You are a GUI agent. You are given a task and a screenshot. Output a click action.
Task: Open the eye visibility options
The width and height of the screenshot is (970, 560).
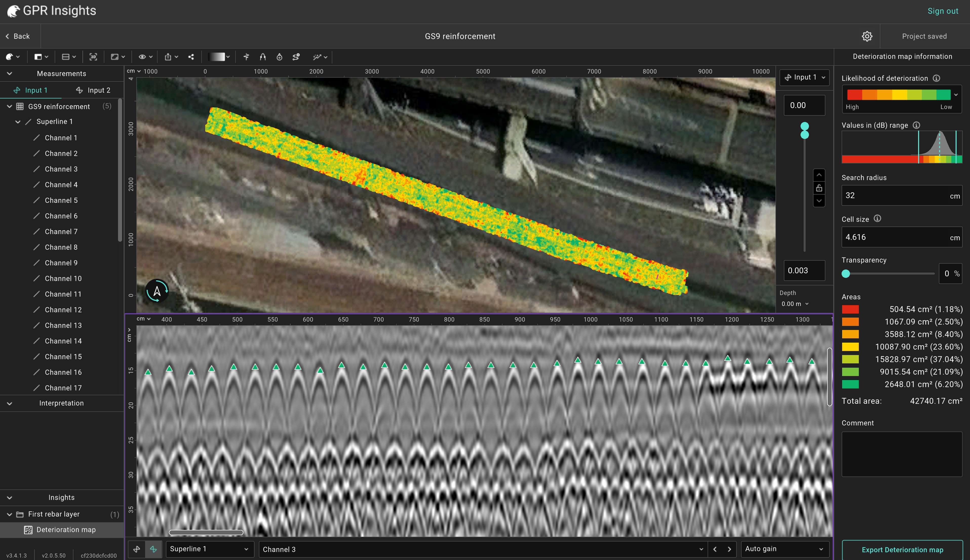coord(145,57)
